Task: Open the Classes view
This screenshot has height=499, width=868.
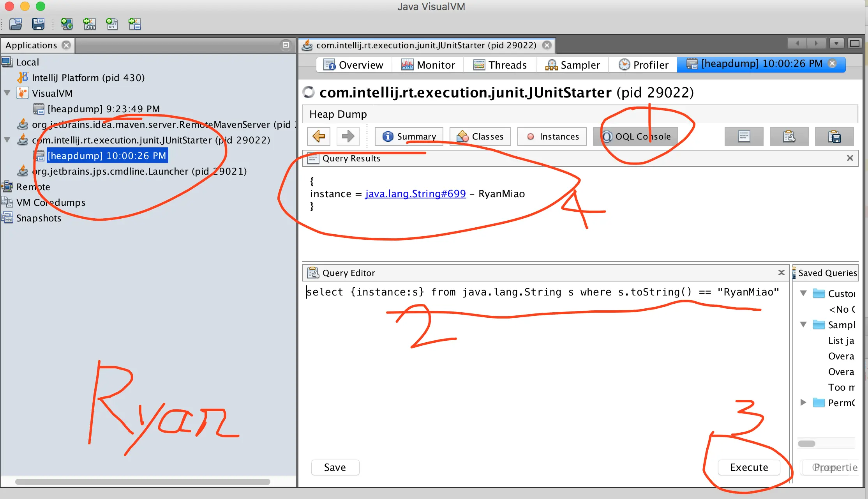Action: [480, 136]
